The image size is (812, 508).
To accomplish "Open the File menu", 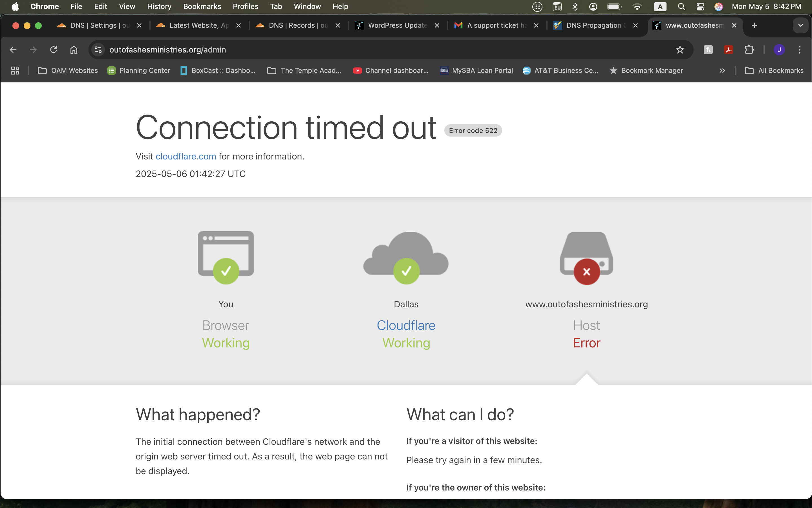I will [x=76, y=6].
